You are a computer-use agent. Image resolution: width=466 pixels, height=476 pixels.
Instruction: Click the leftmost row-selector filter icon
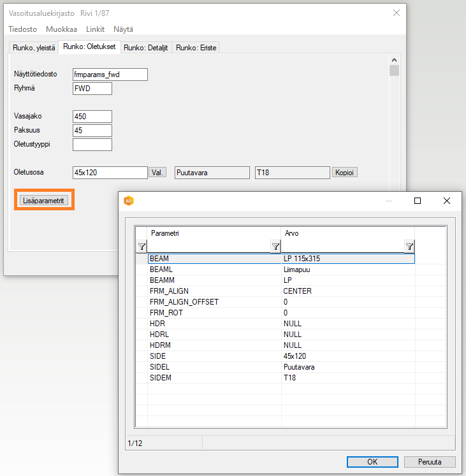coord(142,247)
